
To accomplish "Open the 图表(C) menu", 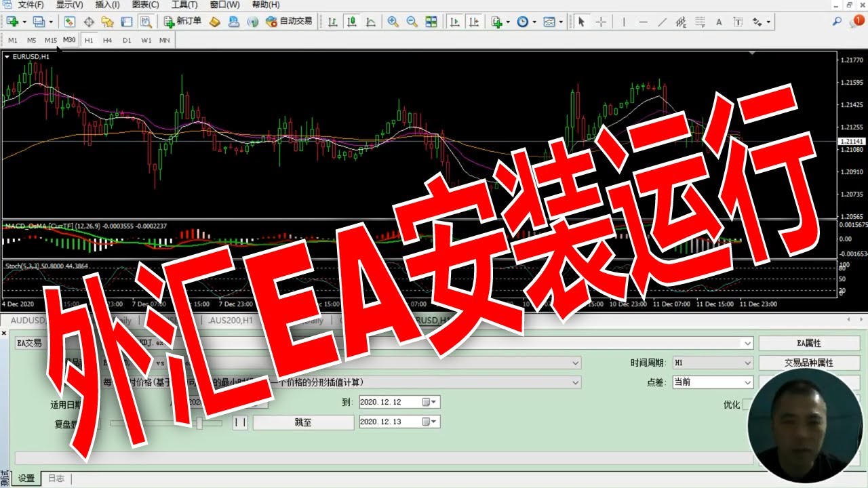I will click(146, 5).
